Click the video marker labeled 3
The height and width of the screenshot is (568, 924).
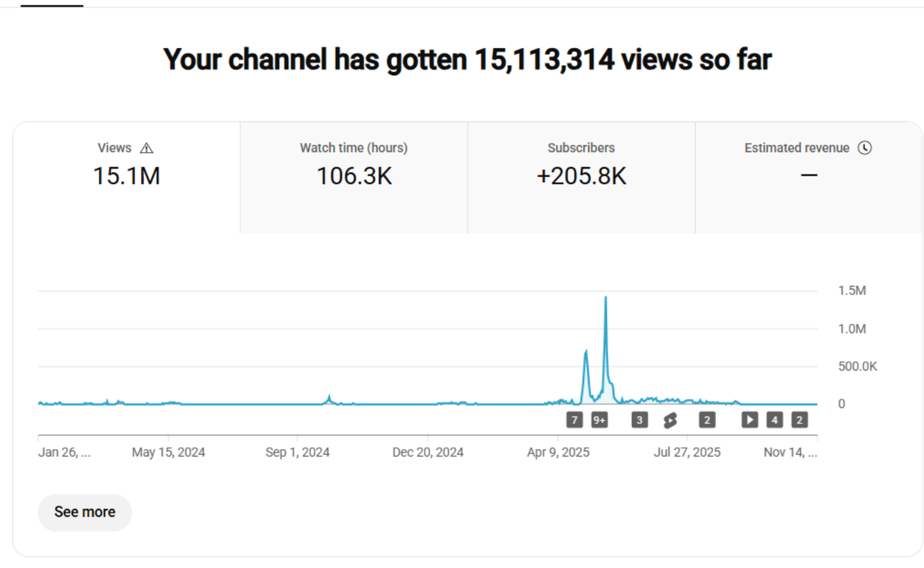(639, 420)
